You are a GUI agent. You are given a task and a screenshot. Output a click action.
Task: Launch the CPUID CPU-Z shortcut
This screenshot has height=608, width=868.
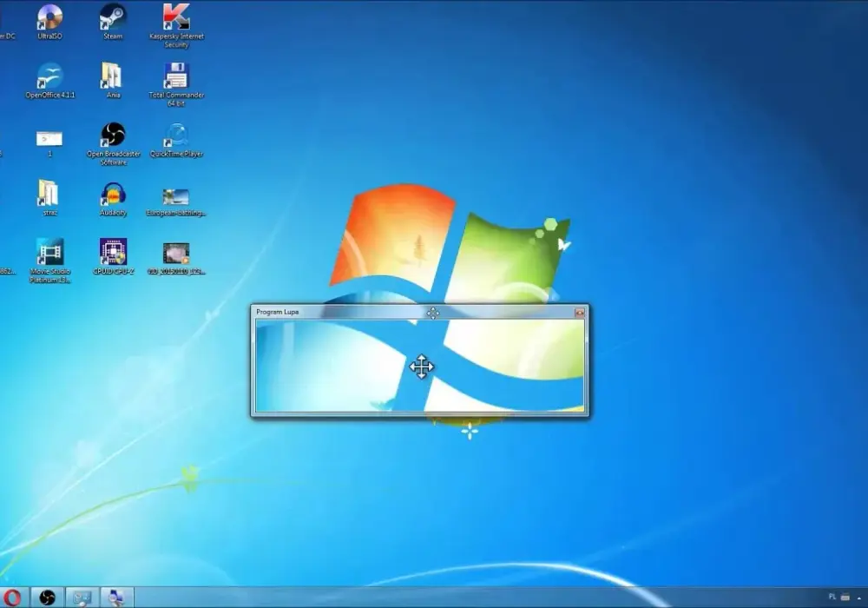tap(114, 256)
